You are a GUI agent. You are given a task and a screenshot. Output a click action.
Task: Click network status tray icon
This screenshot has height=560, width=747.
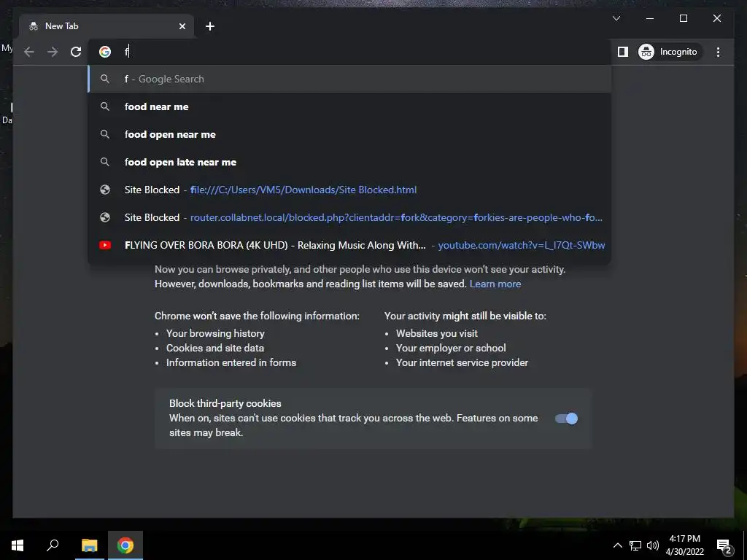tap(635, 545)
